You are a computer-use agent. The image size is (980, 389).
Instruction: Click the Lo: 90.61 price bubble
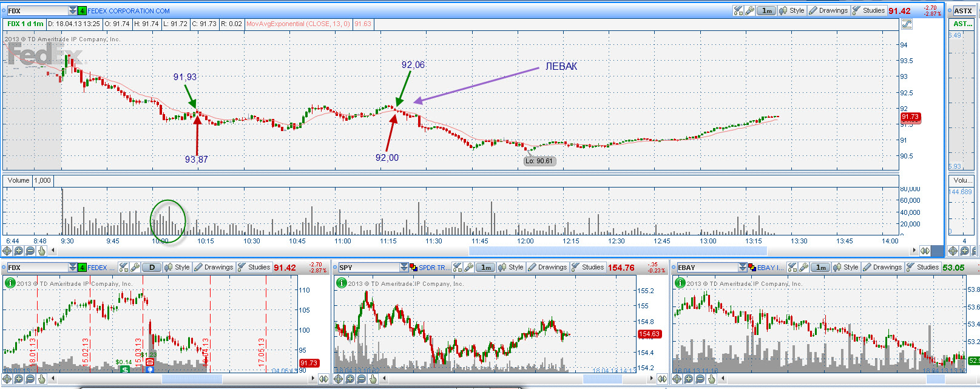[539, 161]
